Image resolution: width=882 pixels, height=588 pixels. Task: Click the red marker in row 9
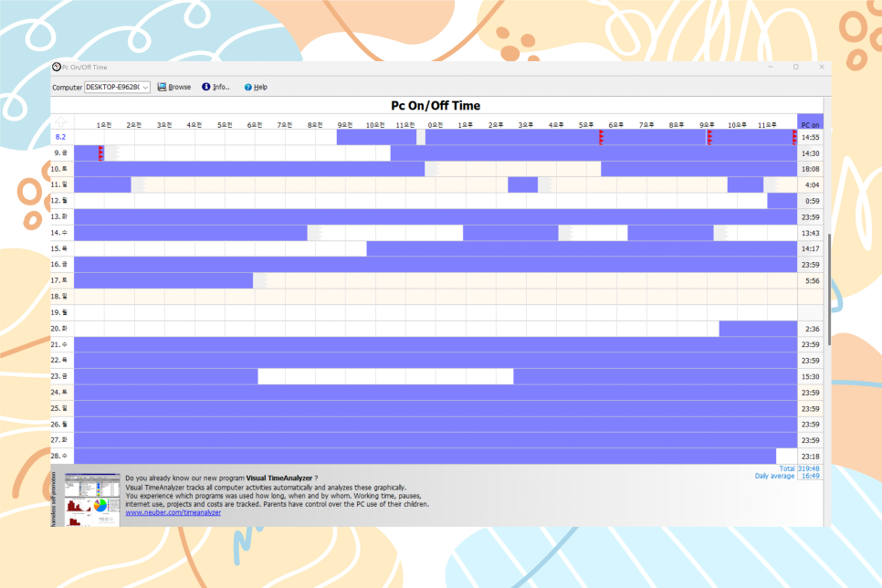[100, 152]
